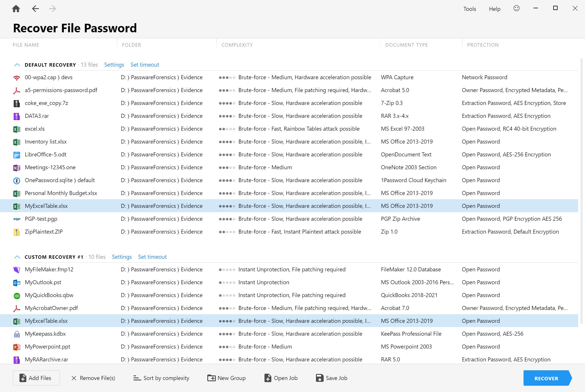Sort by the Complexity column header
Image resolution: width=585 pixels, height=392 pixels.
tap(237, 45)
